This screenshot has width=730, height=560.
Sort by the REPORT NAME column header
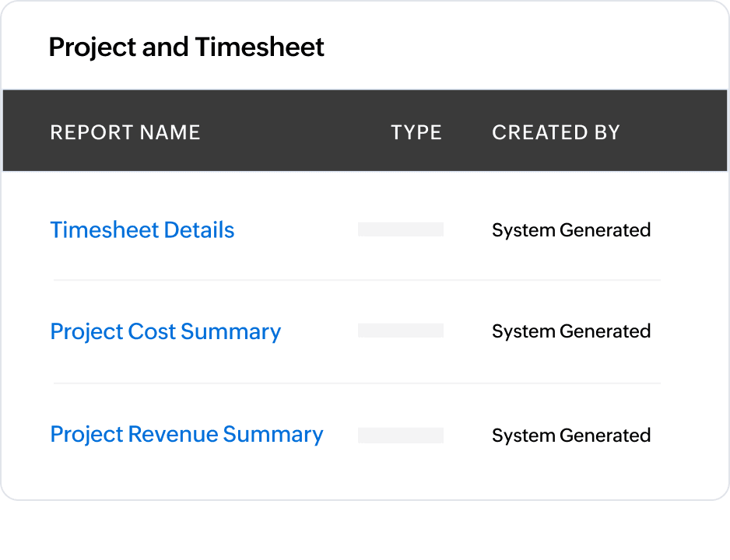click(x=125, y=132)
